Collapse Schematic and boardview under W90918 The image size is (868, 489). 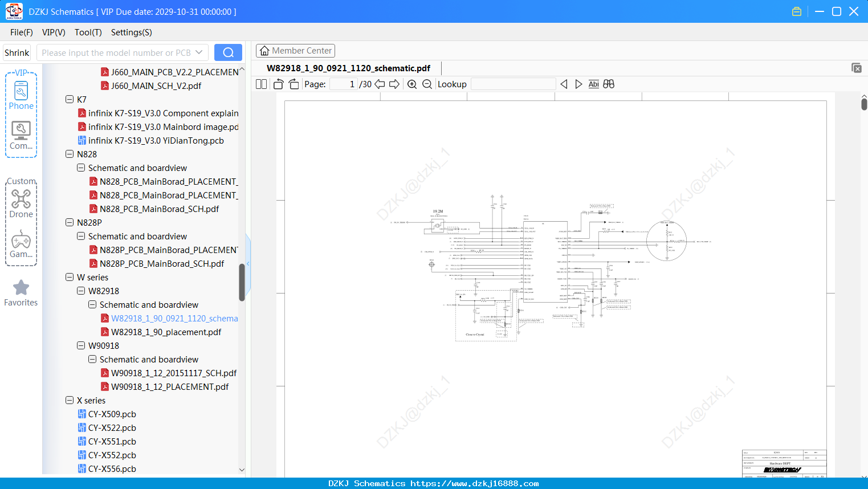[x=92, y=359]
